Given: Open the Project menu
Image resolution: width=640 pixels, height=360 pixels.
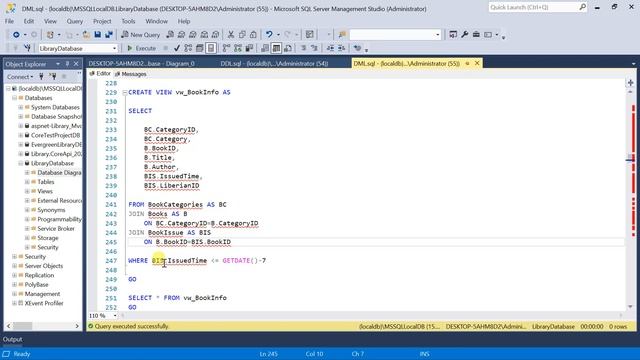Looking at the screenshot, I should coord(102,21).
